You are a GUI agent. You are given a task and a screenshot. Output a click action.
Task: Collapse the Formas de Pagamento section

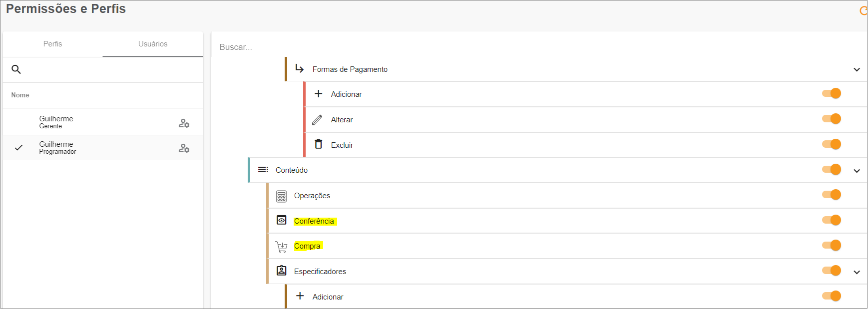point(857,70)
